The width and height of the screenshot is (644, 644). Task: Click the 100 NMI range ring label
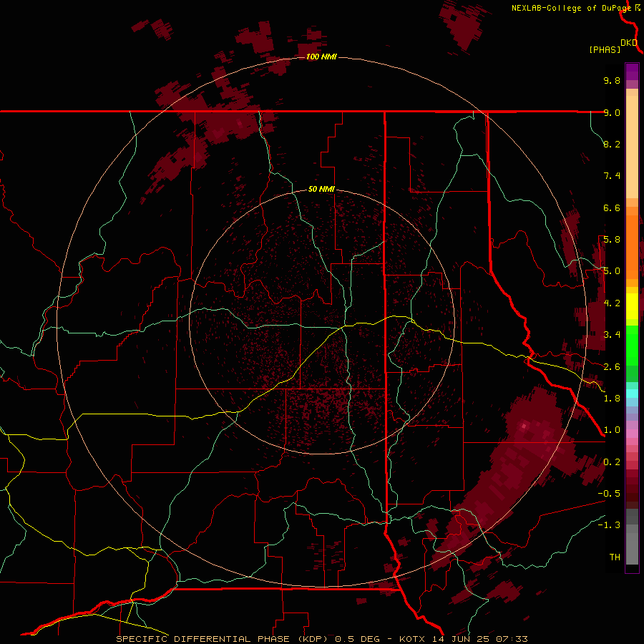(x=321, y=57)
